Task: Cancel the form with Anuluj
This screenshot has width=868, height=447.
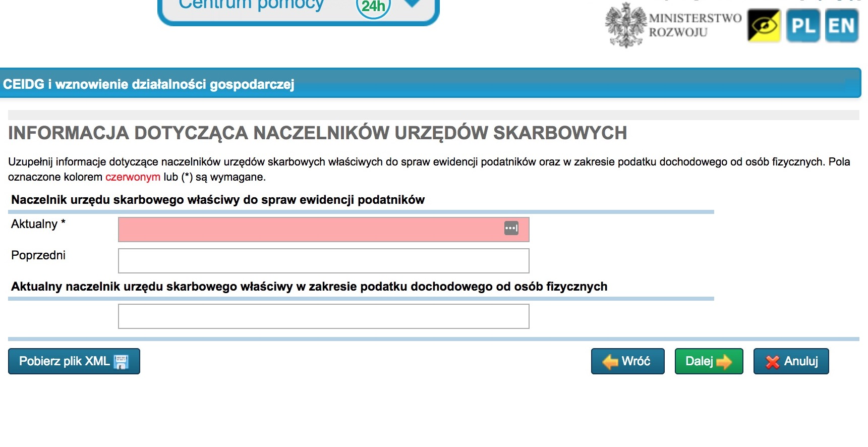Action: pos(791,361)
